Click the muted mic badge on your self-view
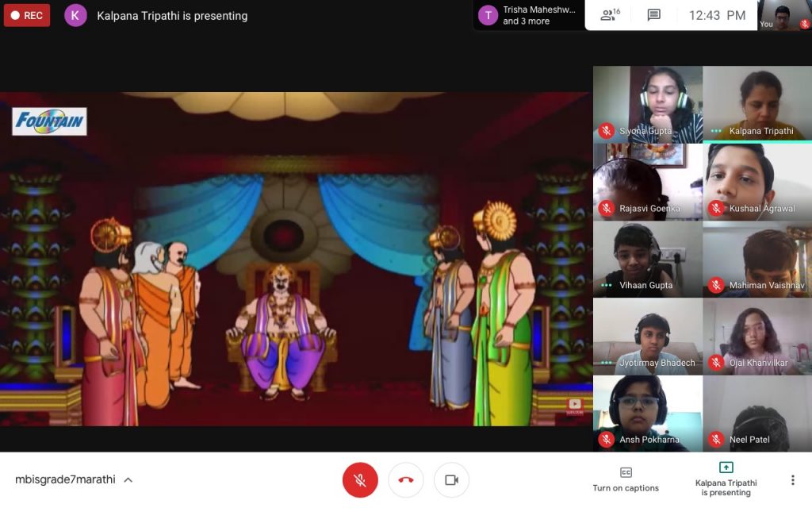The height and width of the screenshot is (508, 812). point(805,24)
